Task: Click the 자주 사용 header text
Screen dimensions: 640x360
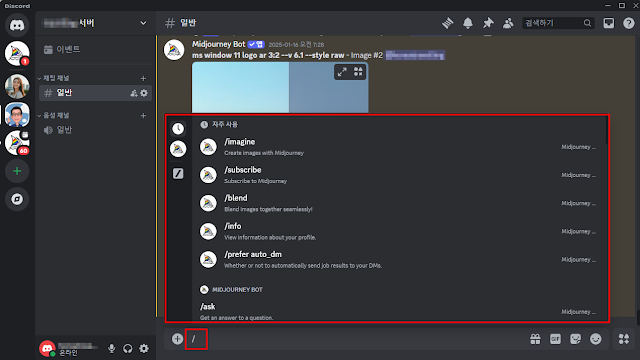Action: pos(225,124)
